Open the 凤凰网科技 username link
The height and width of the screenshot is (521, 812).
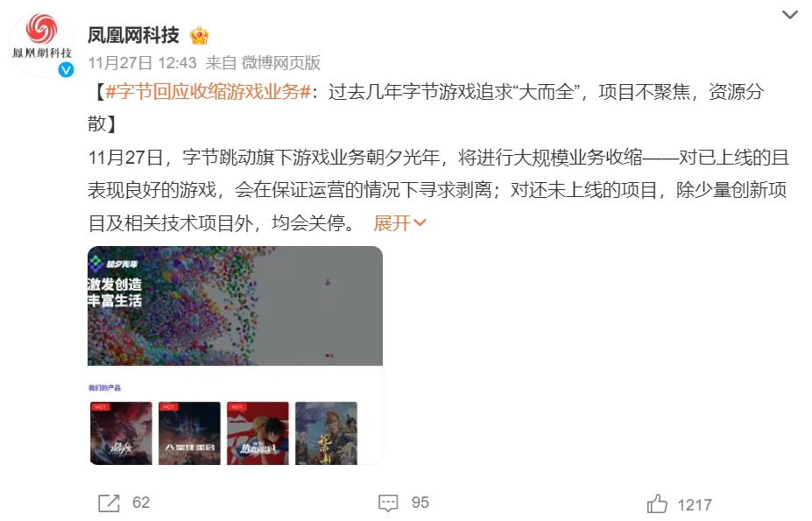133,35
